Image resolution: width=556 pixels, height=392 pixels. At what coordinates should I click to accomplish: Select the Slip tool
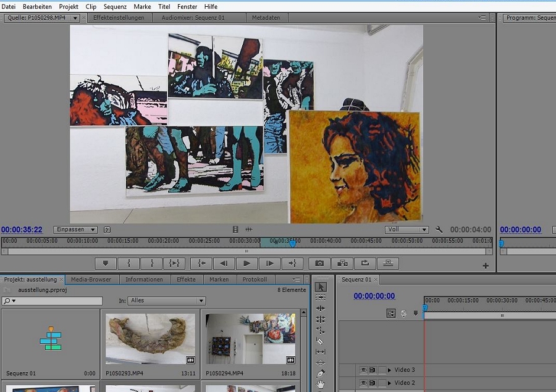click(320, 352)
